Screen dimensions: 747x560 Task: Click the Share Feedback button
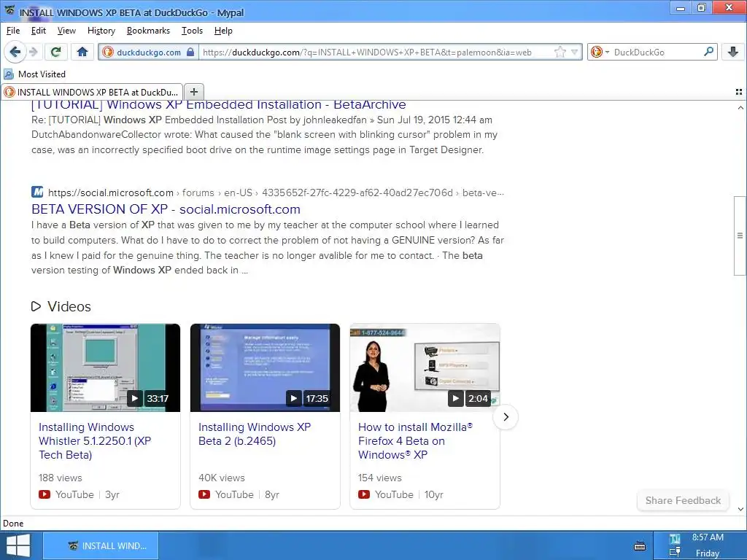pos(683,500)
